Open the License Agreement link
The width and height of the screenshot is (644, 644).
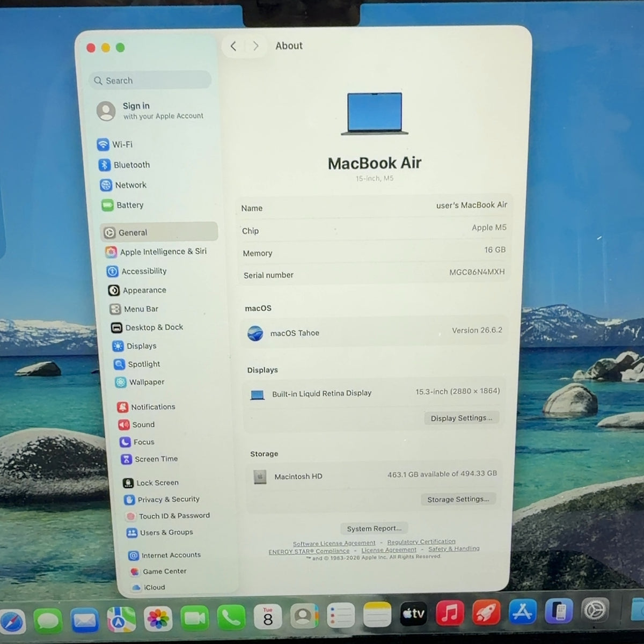pyautogui.click(x=389, y=550)
